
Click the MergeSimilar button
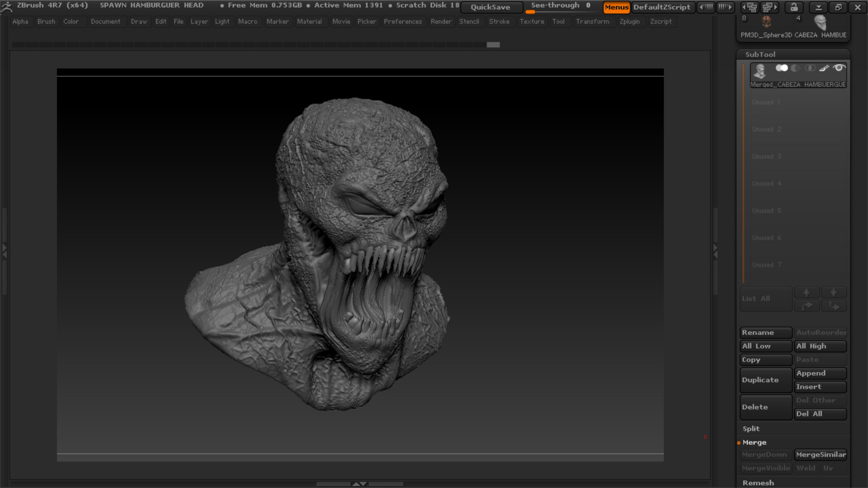821,454
